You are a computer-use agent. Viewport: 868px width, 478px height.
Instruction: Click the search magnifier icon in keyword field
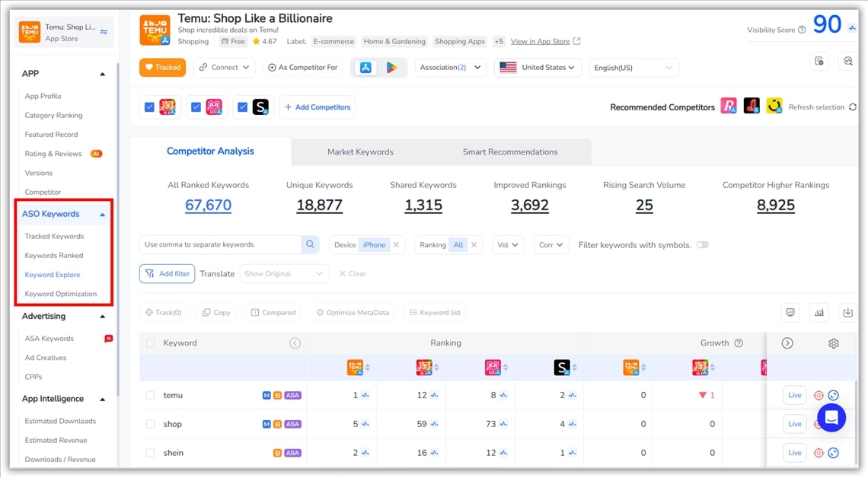pyautogui.click(x=310, y=244)
